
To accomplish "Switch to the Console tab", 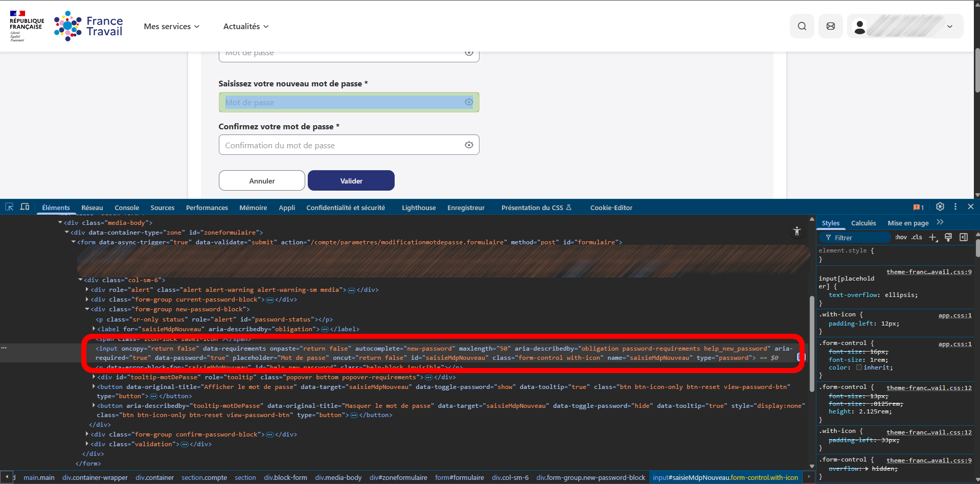I will click(x=126, y=208).
